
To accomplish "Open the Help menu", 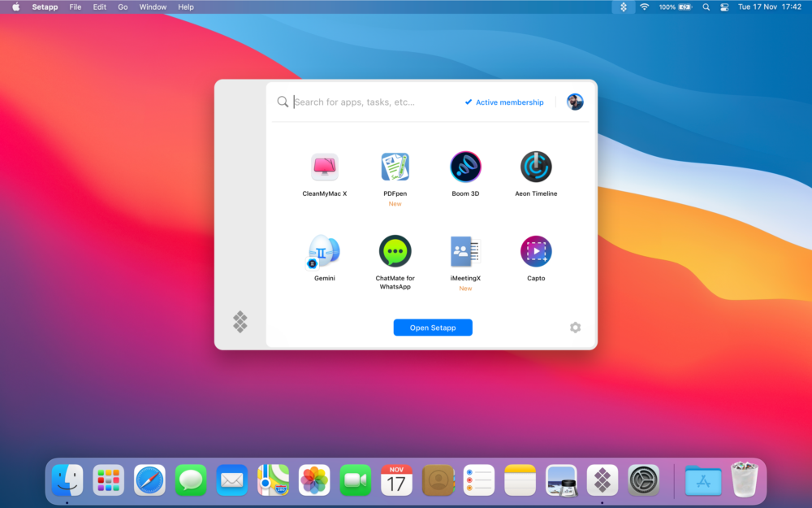I will coord(186,7).
